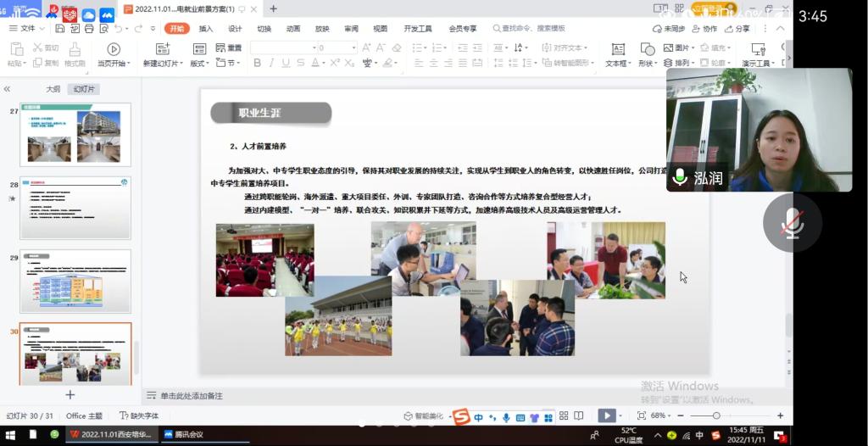The image size is (868, 446).
Task: Click the save icon in quick access bar
Action: tap(60, 28)
